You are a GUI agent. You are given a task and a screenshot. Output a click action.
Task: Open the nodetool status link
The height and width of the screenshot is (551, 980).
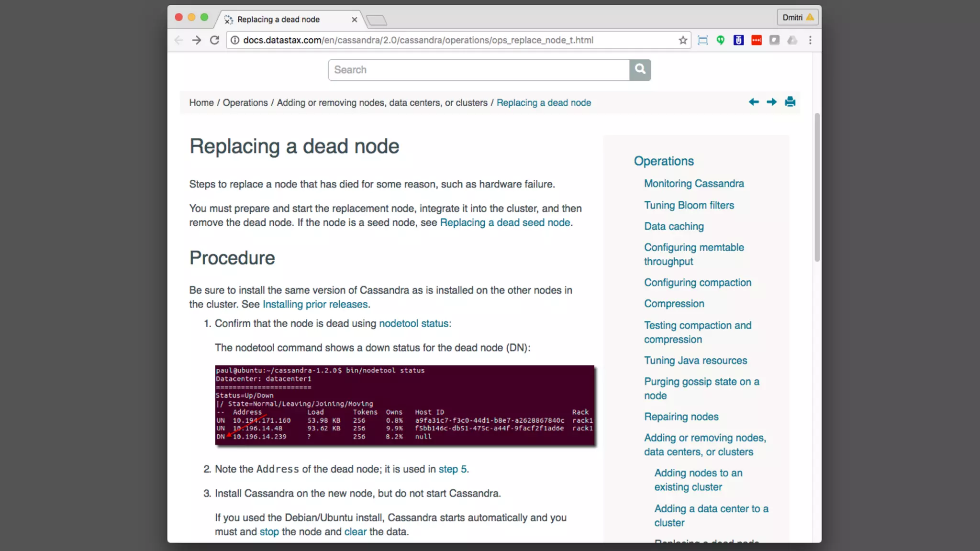pyautogui.click(x=413, y=323)
